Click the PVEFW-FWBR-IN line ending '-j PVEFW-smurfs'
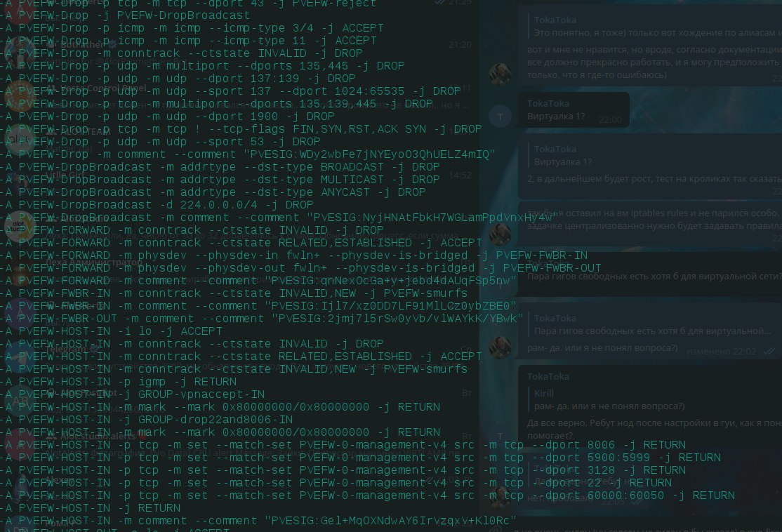This screenshot has width=782, height=532. pos(234,293)
